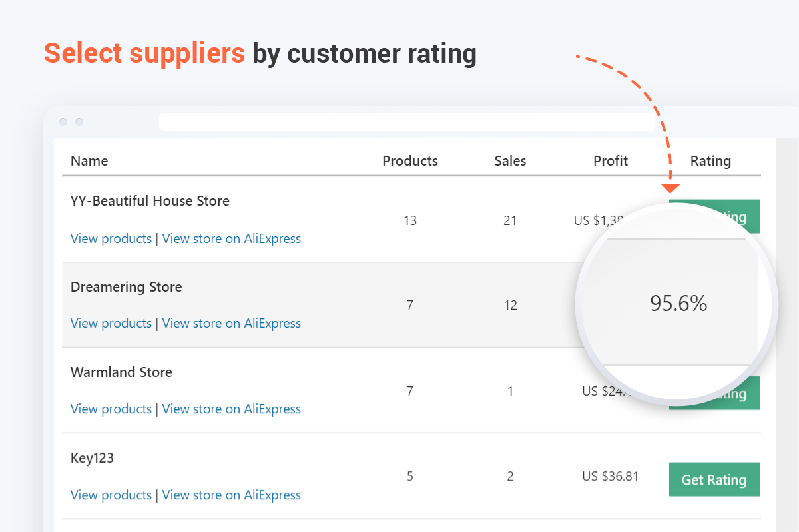The height and width of the screenshot is (532, 799).
Task: Open View products for Warmland Store
Action: pyautogui.click(x=111, y=409)
